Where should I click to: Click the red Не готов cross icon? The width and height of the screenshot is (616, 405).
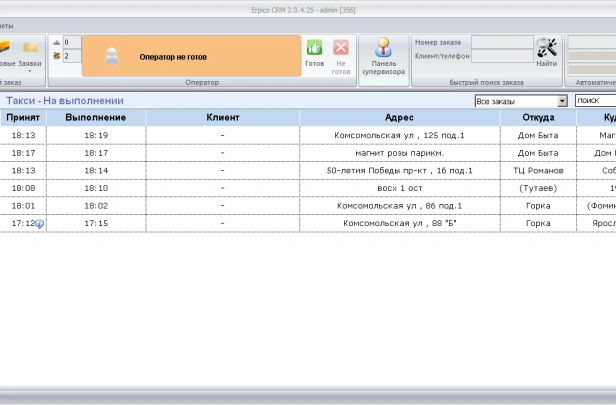pyautogui.click(x=341, y=48)
